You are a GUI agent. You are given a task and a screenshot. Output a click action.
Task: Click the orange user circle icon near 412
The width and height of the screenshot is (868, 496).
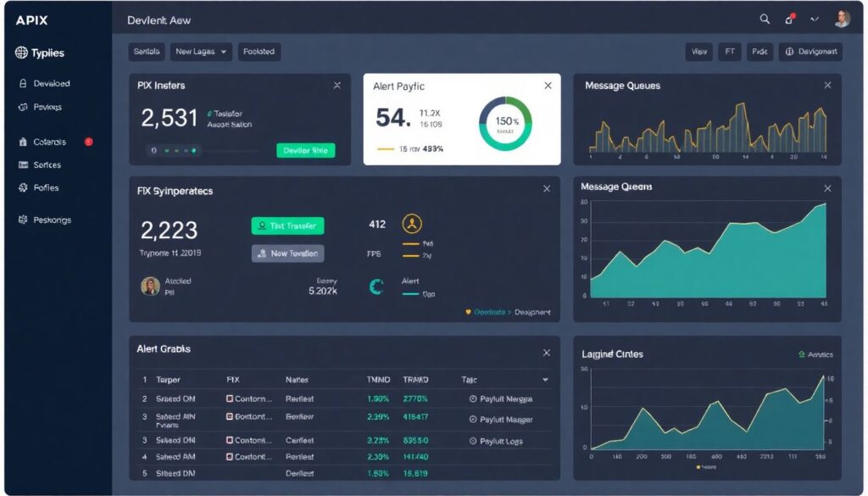point(412,224)
